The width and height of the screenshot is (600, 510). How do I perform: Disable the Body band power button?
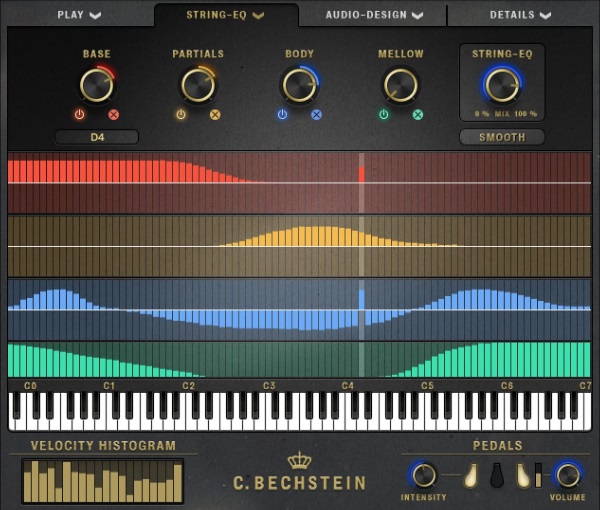(282, 114)
